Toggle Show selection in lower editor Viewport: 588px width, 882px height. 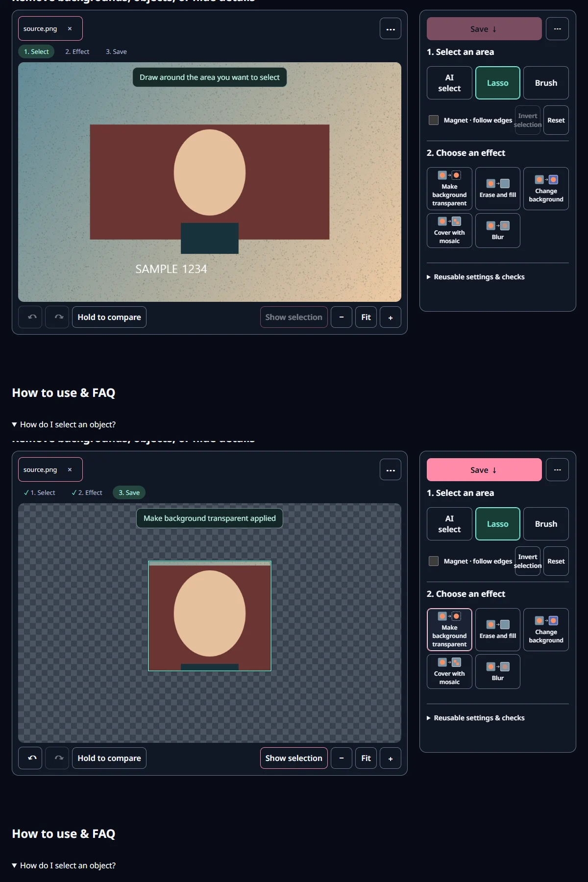[x=294, y=758]
